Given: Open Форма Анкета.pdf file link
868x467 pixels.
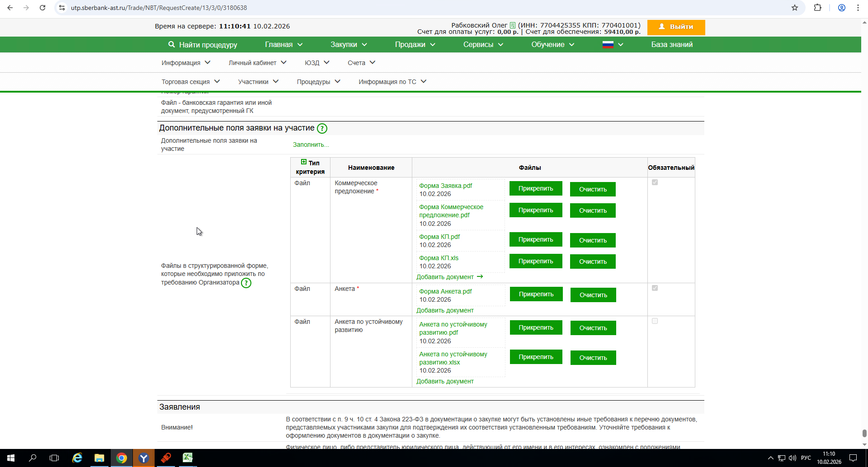Looking at the screenshot, I should (445, 291).
